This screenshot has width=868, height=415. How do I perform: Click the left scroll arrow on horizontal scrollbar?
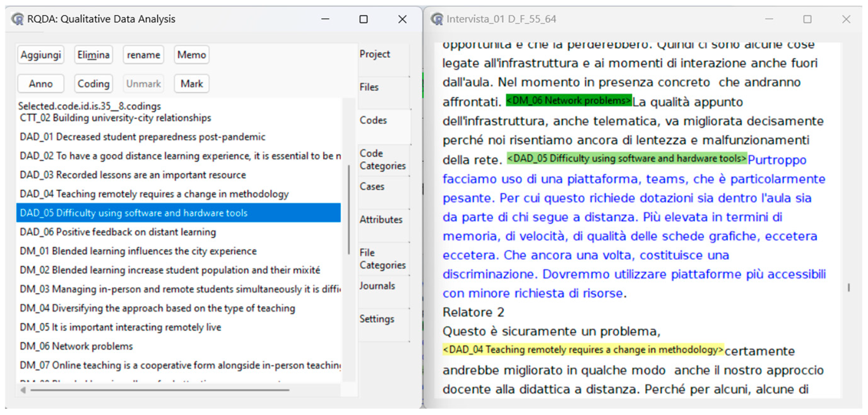click(x=23, y=390)
